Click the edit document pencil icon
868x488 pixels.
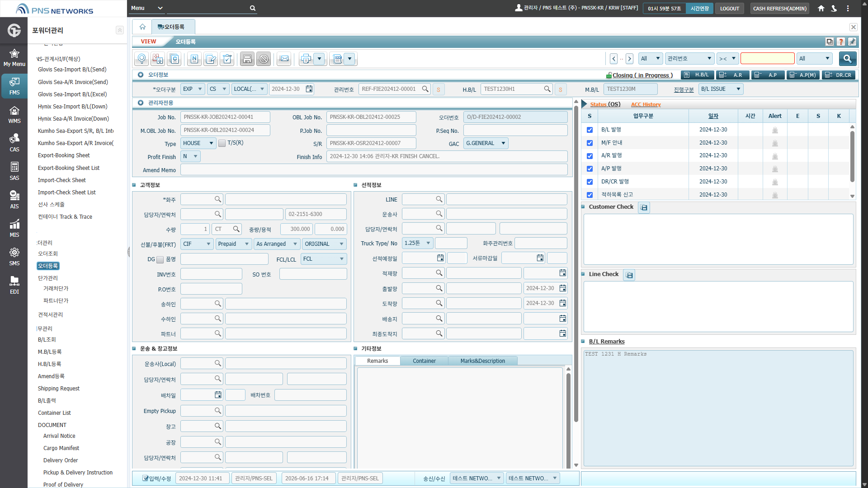point(211,59)
